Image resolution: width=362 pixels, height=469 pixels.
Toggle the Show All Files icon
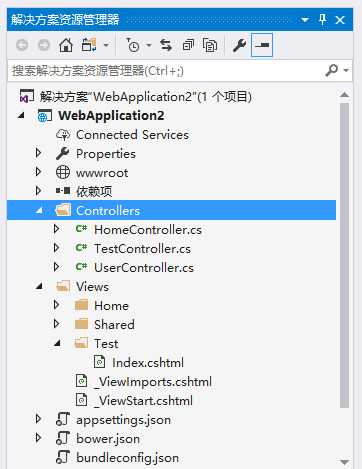coord(210,45)
